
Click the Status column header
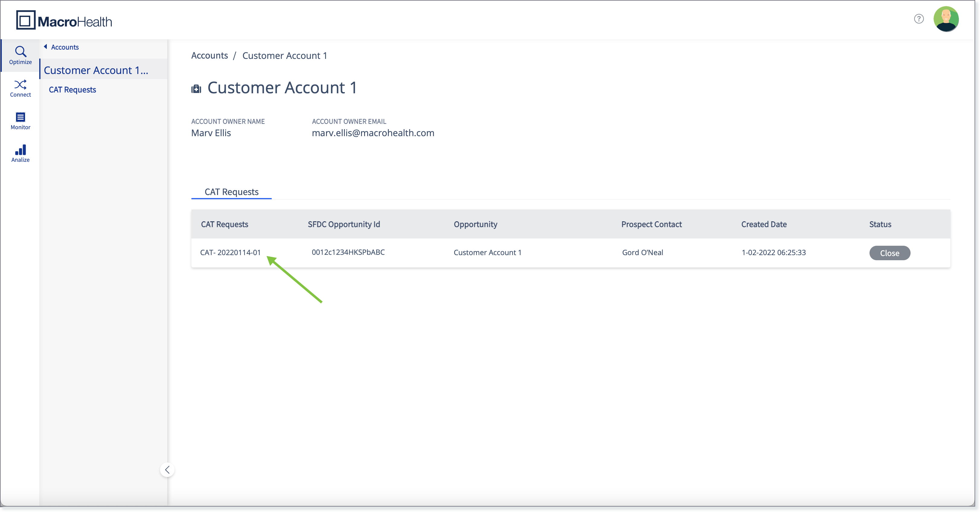pyautogui.click(x=880, y=224)
